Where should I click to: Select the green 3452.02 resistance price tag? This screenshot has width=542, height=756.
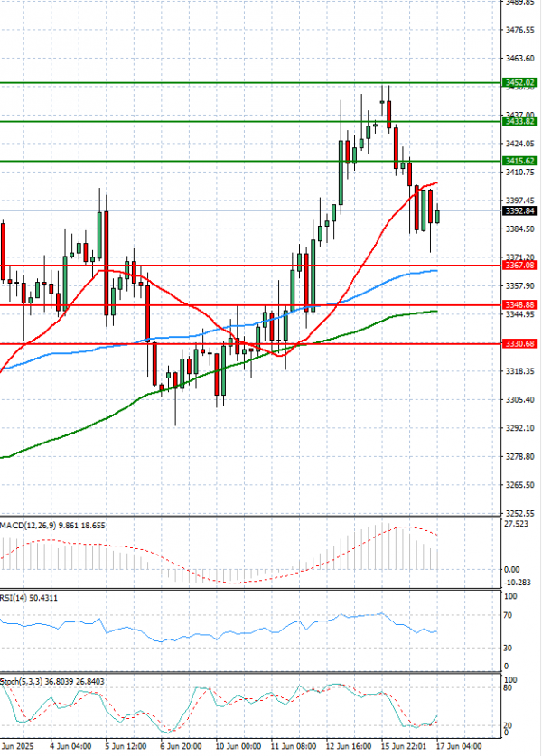tap(519, 83)
